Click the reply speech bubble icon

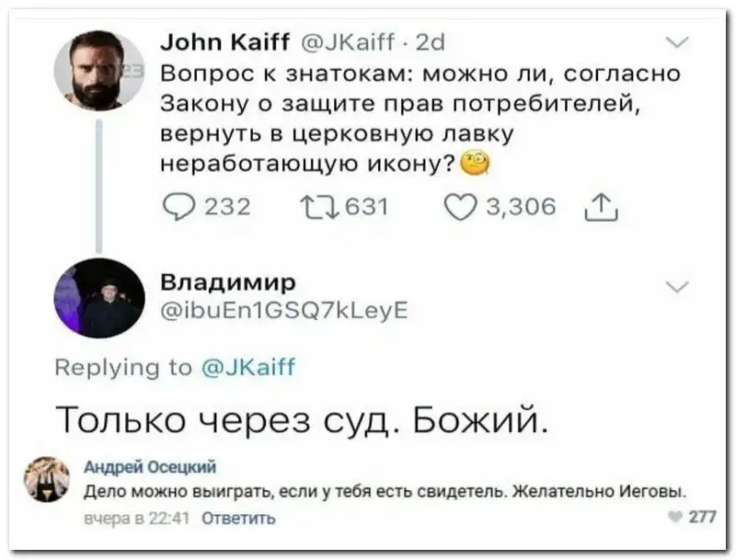tap(178, 207)
